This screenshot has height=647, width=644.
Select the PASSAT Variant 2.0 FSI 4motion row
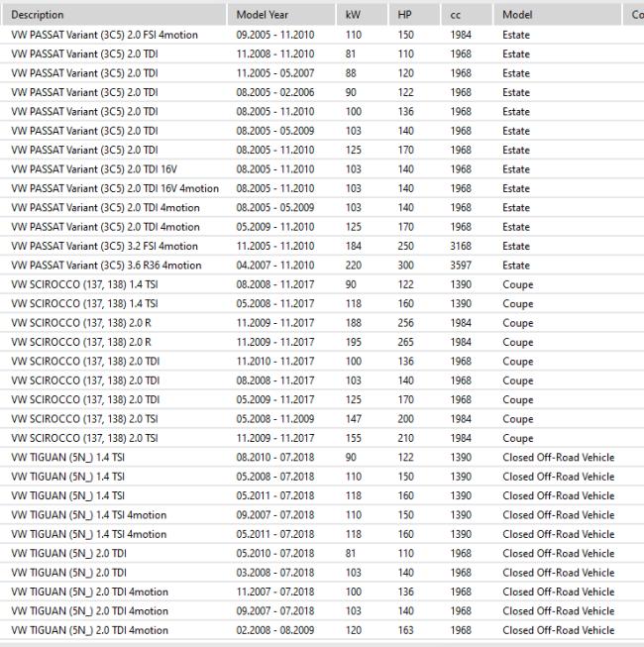point(322,35)
